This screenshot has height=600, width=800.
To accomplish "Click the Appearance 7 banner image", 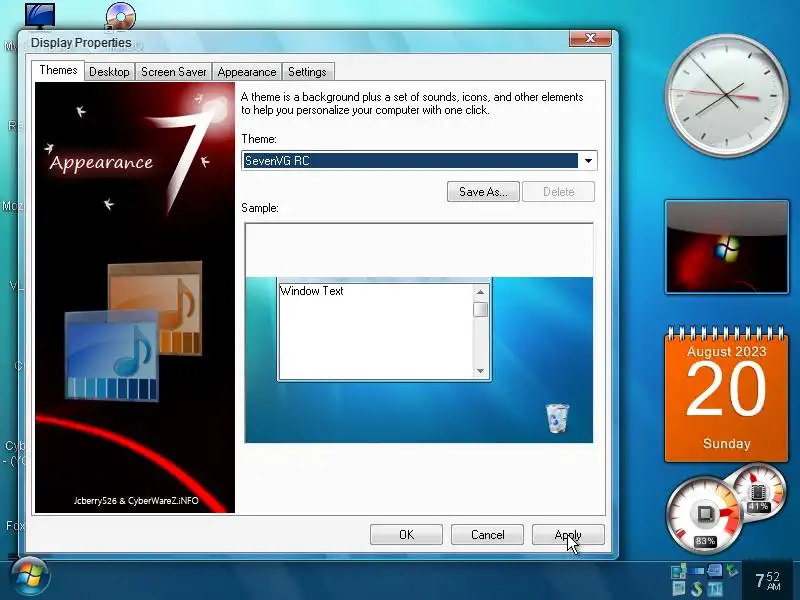I will pos(135,297).
